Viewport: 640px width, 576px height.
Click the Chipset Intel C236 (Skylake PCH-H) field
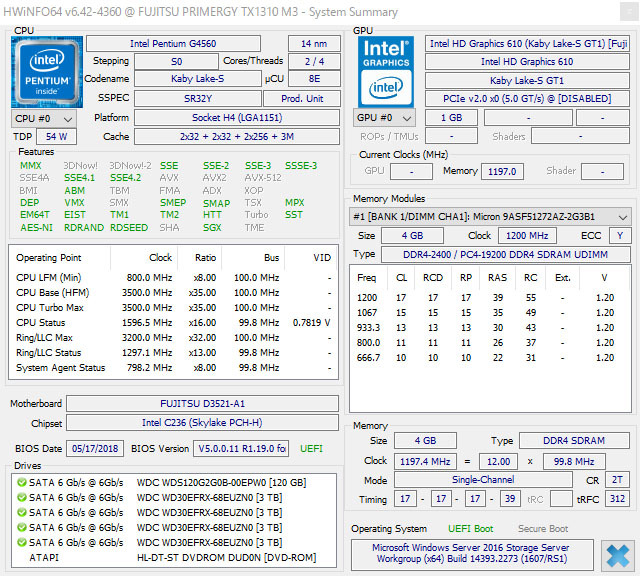[x=202, y=423]
